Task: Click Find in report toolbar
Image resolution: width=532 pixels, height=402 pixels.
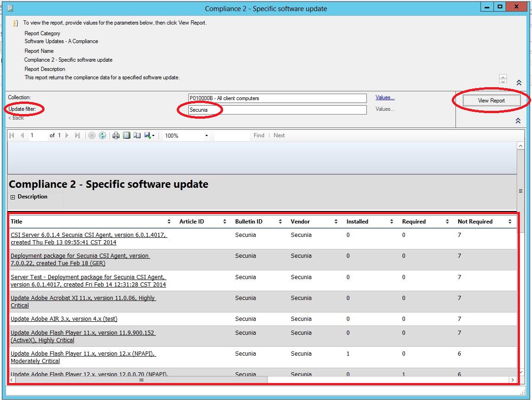Action: pos(259,135)
